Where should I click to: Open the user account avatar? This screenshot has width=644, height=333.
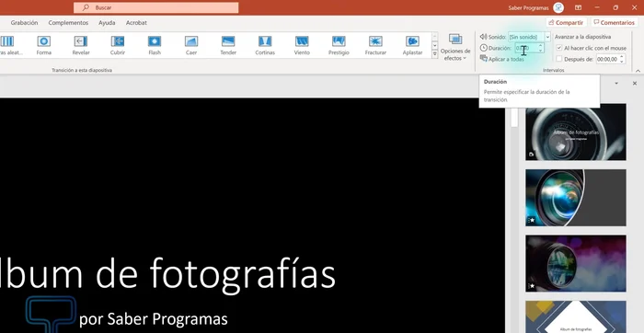click(558, 7)
